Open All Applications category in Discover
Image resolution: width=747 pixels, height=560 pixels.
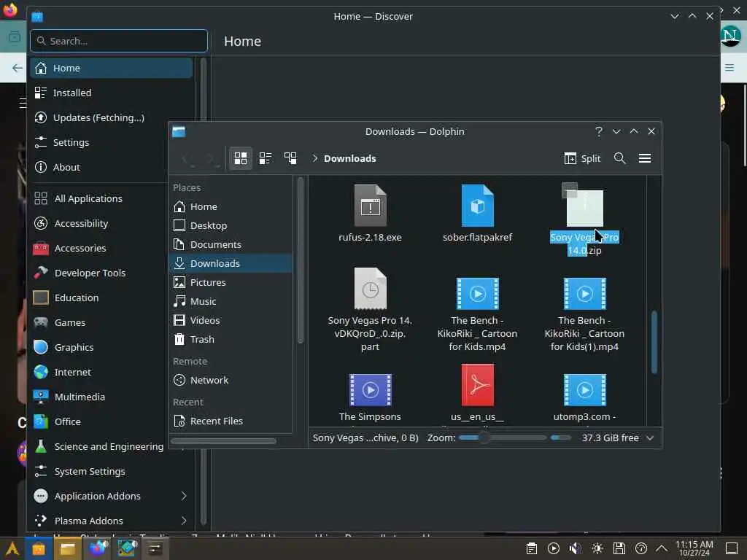click(x=99, y=198)
